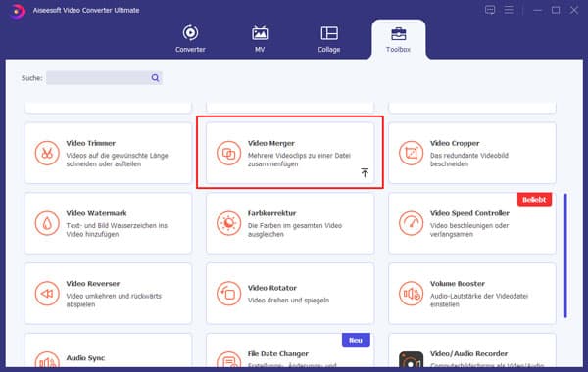Select the Video Cropper crop icon
588x372 pixels.
[x=411, y=153]
